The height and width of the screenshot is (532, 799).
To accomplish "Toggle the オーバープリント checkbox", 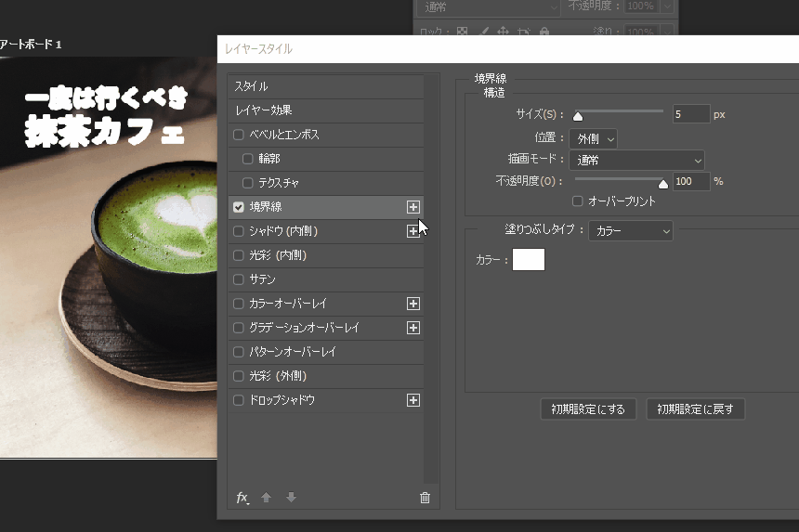I will pyautogui.click(x=577, y=201).
